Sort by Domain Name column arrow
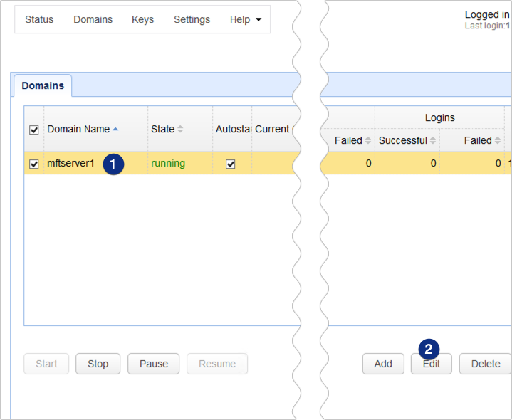 (x=116, y=129)
